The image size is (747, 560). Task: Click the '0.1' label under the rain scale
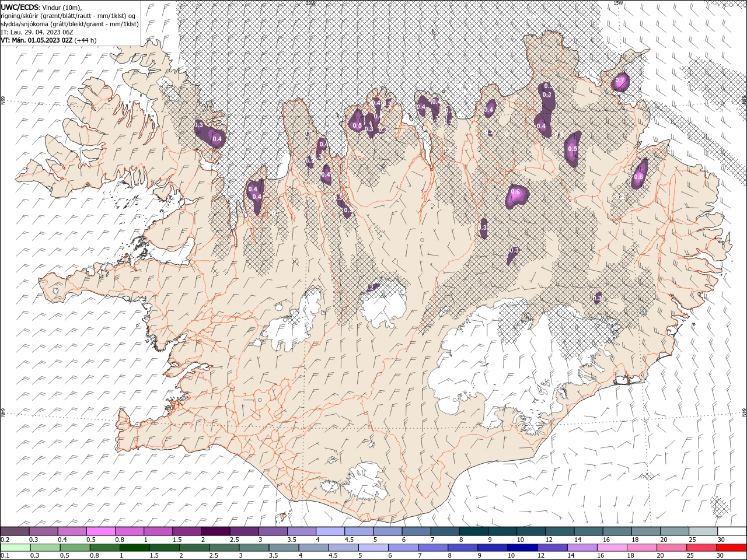click(5, 555)
